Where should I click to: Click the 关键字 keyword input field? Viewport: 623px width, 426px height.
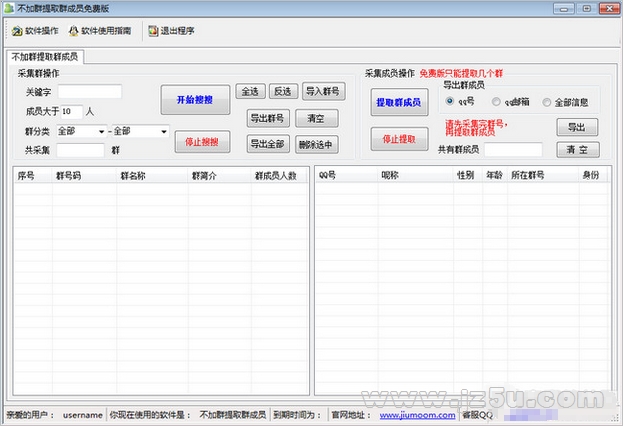pyautogui.click(x=89, y=92)
